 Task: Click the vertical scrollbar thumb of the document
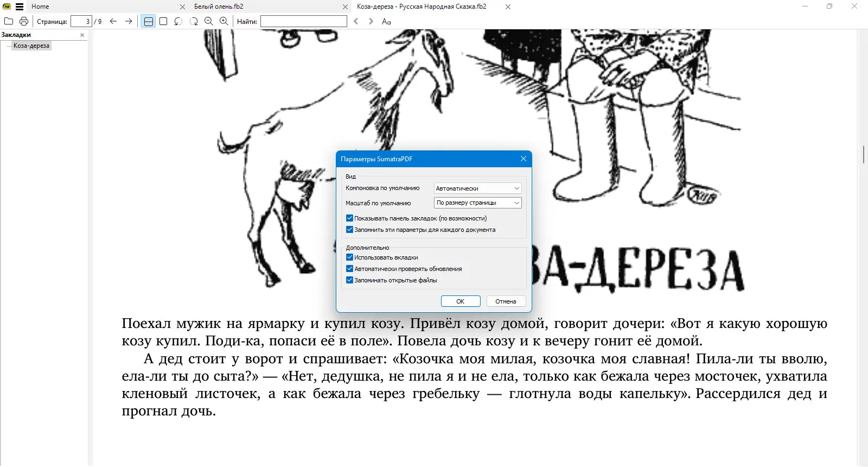click(863, 154)
